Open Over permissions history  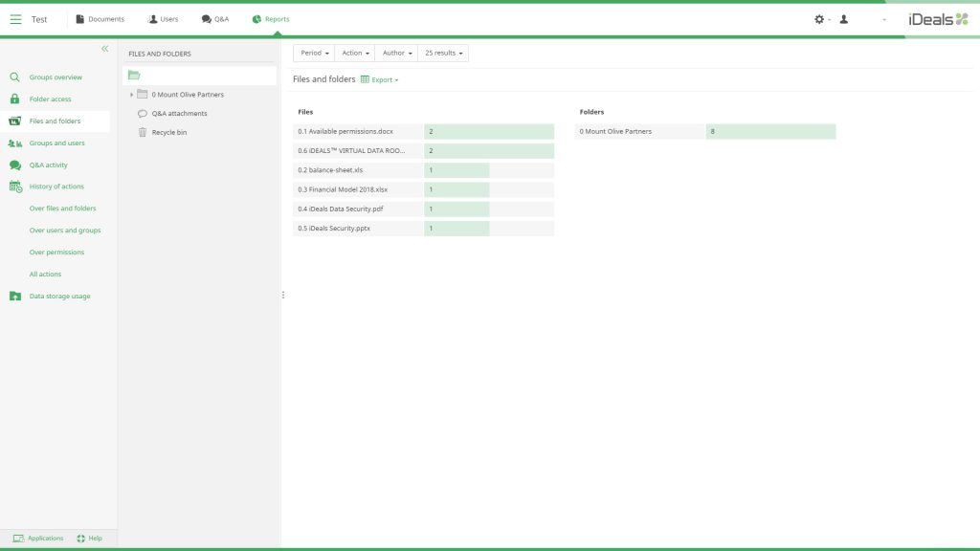pyautogui.click(x=56, y=253)
